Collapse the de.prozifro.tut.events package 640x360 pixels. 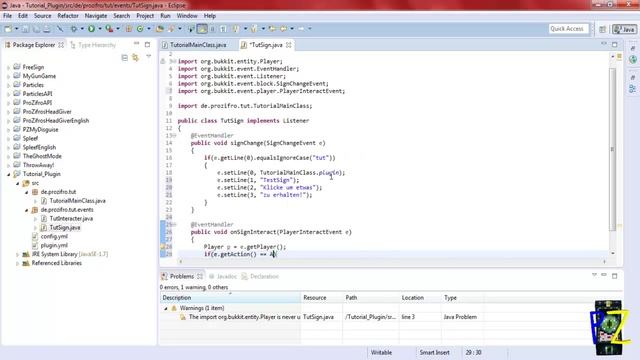(x=27, y=210)
